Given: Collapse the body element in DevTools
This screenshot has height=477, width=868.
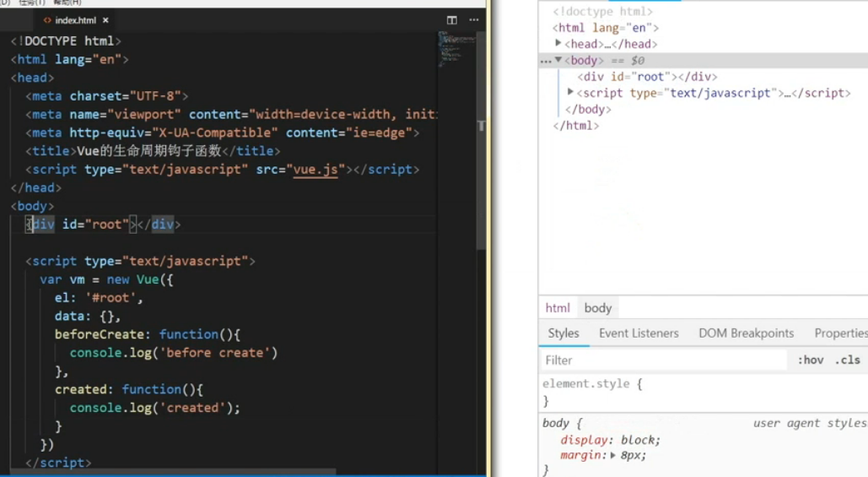Looking at the screenshot, I should (558, 60).
